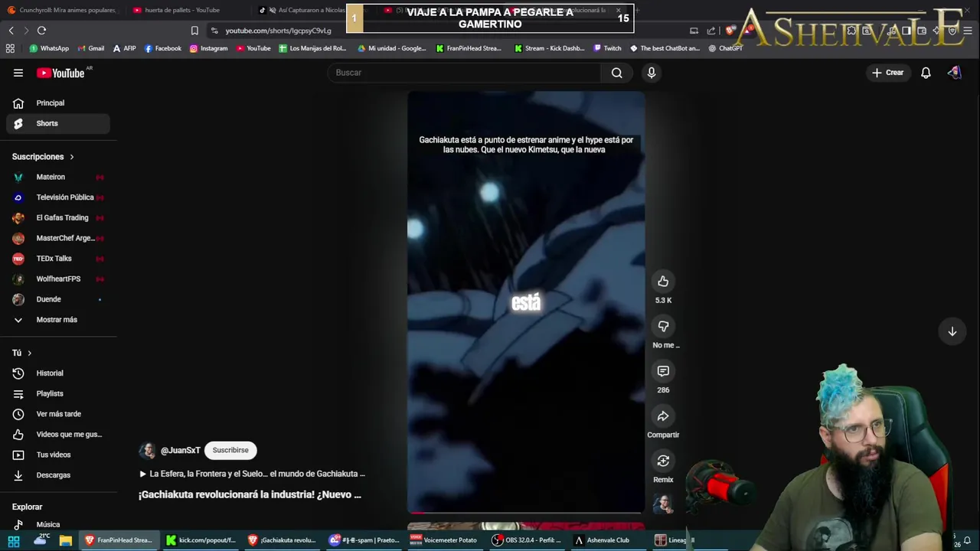Open the El Gafas Trading subscription

tap(58, 218)
